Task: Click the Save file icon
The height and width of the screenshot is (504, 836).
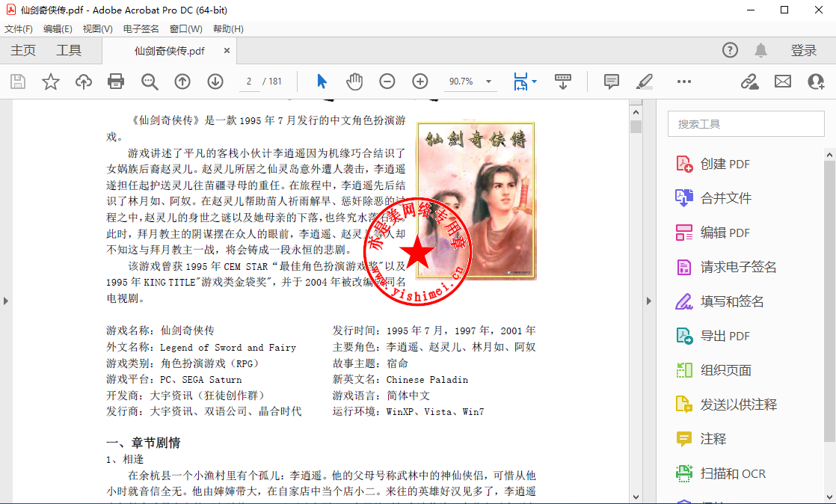Action: tap(18, 82)
